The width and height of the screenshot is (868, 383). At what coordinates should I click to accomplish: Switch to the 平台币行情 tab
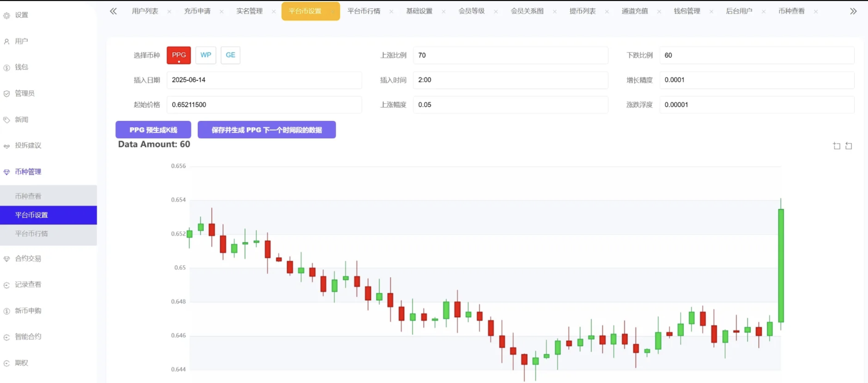(x=364, y=11)
